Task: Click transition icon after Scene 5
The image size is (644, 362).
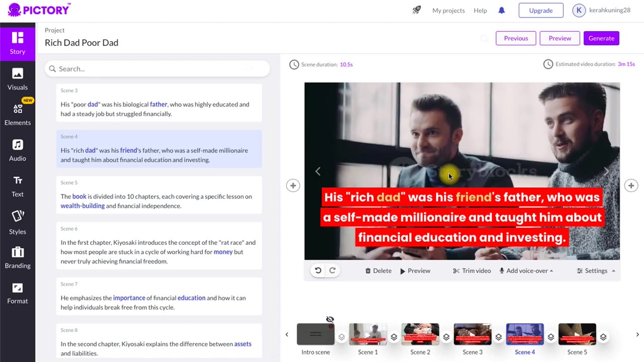Action: 603,337
